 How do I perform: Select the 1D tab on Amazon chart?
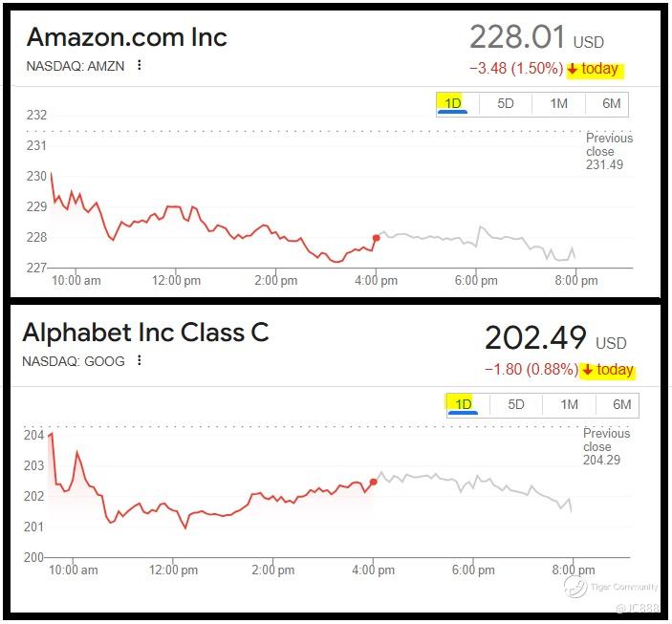pos(453,103)
